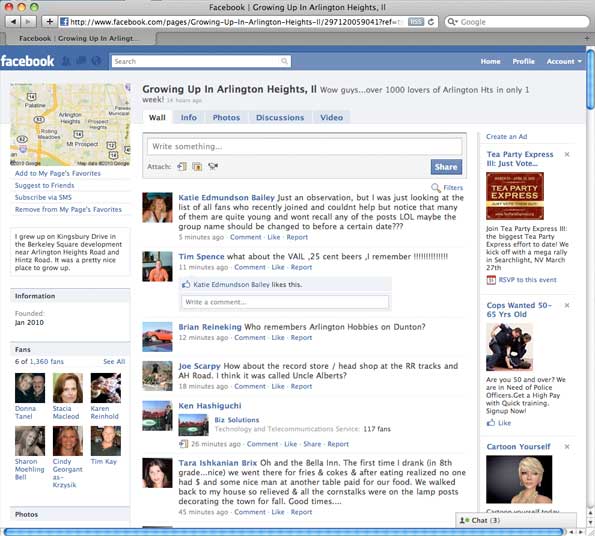Click the search magnifier in Facebook search box
The height and width of the screenshot is (536, 595).
(284, 61)
